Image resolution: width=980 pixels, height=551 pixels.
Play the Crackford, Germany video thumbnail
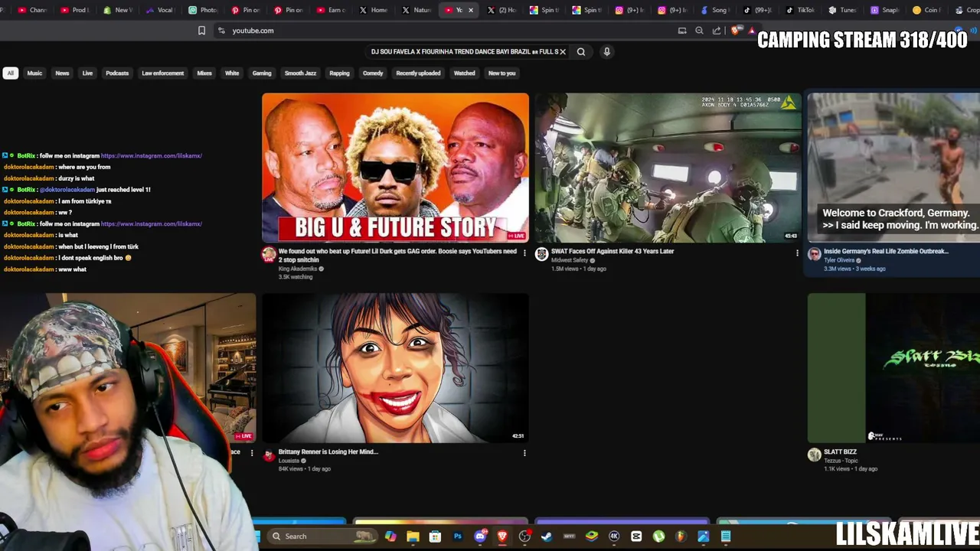[x=893, y=168]
